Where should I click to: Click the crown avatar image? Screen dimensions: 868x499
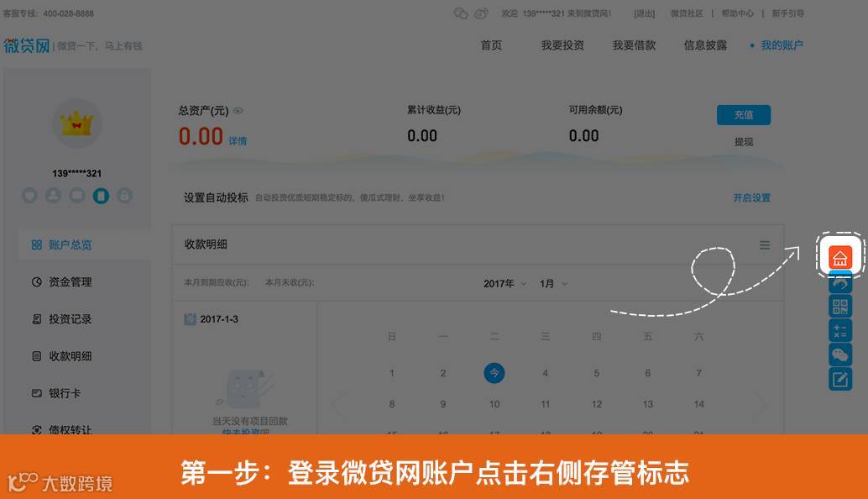(x=76, y=123)
